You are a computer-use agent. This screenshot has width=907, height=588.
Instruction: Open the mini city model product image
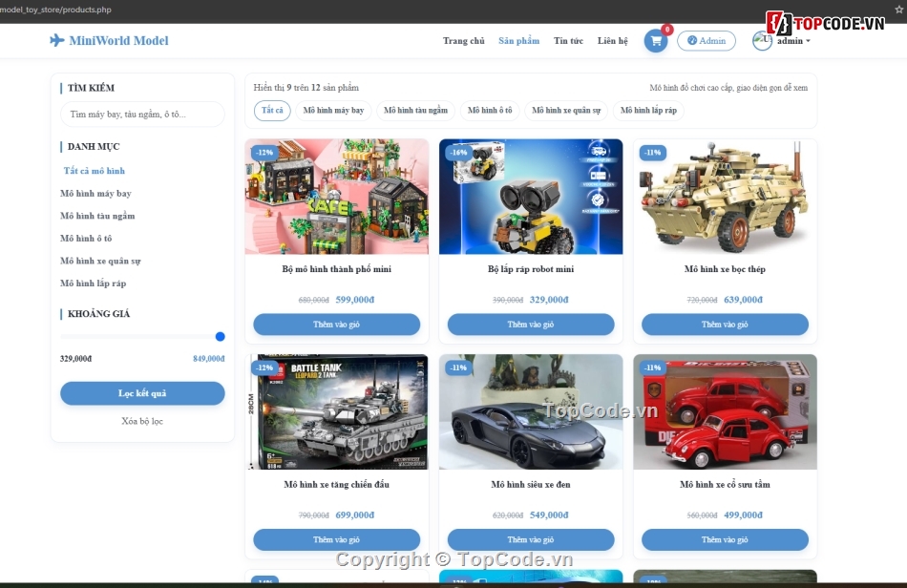point(337,197)
